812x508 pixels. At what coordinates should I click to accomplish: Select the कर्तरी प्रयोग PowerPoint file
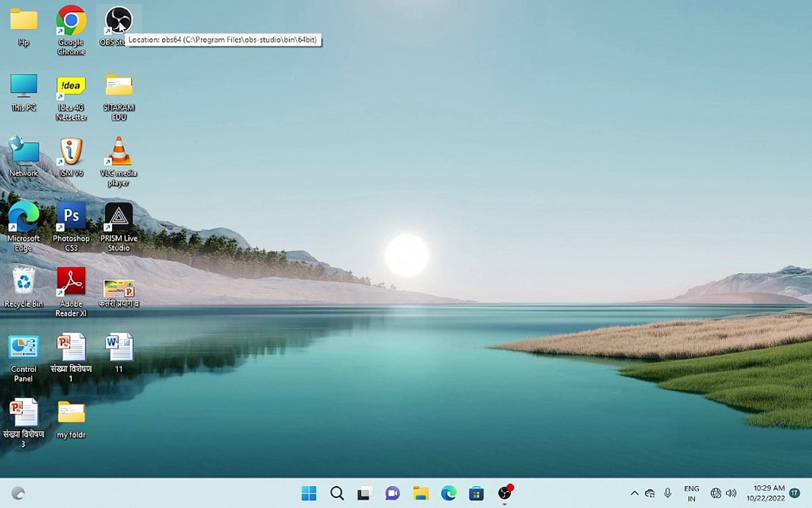pyautogui.click(x=119, y=288)
